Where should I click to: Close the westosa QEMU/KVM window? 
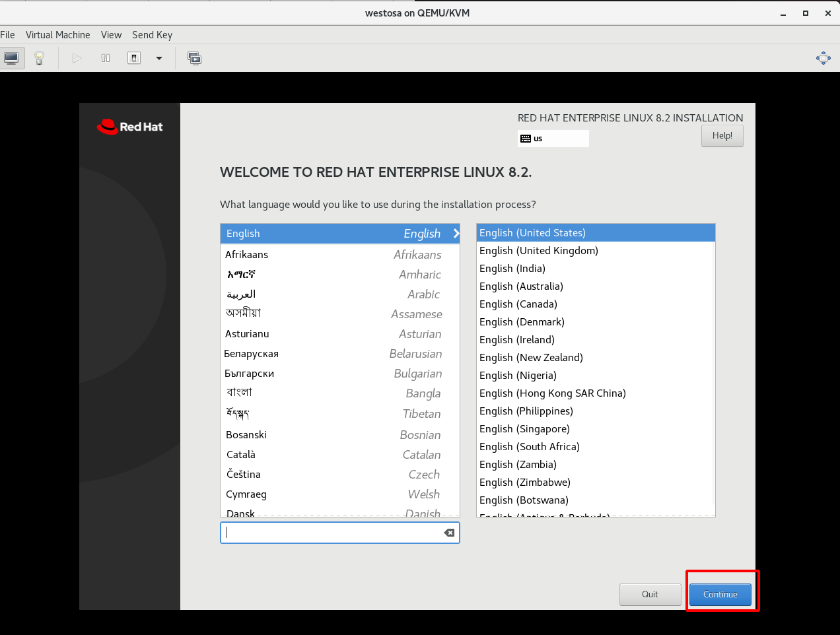(828, 13)
